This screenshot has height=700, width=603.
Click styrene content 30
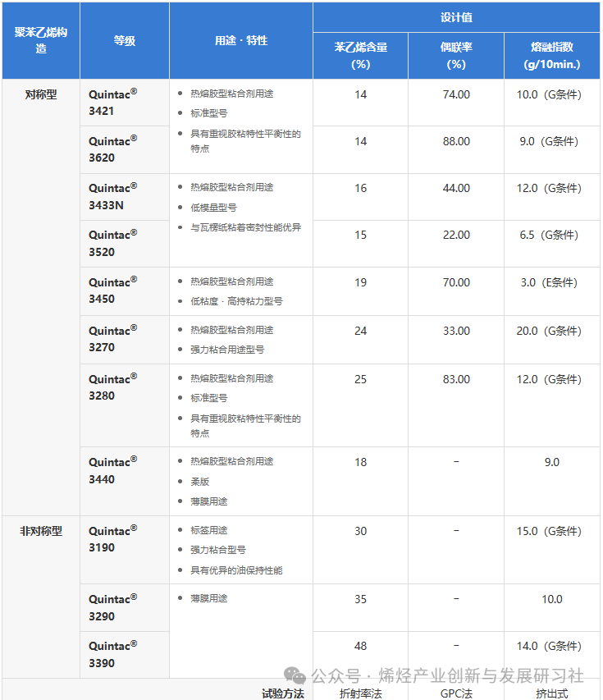pyautogui.click(x=361, y=531)
